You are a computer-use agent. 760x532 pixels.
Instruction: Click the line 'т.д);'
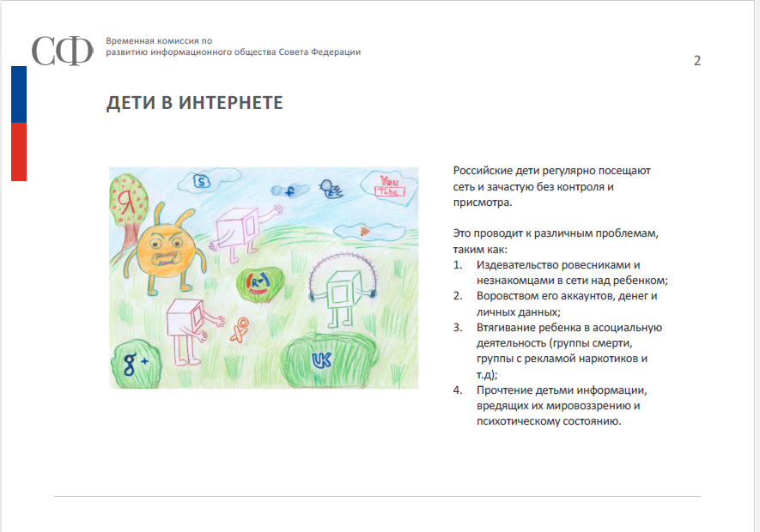[487, 374]
